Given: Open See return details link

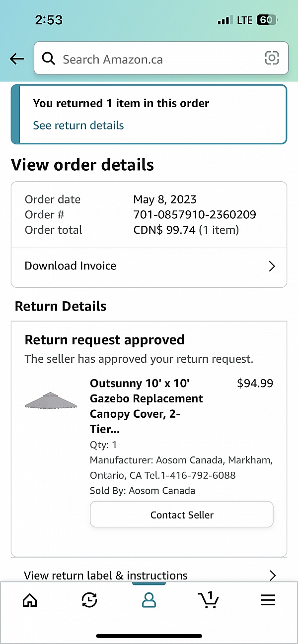Looking at the screenshot, I should (78, 125).
